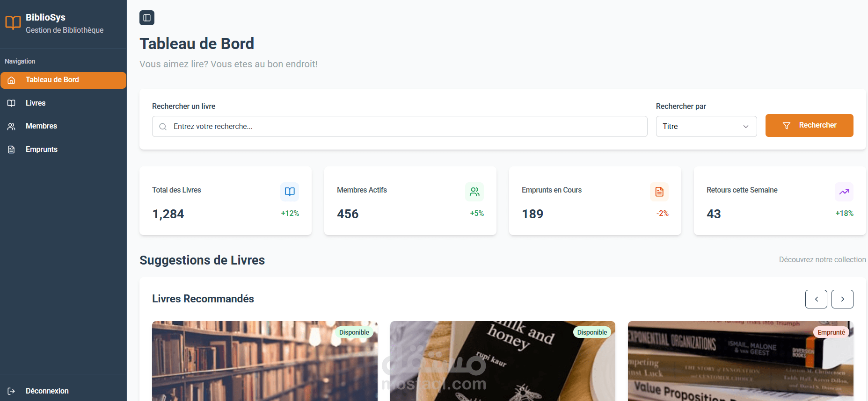Open the milk and honey book thumbnail

pyautogui.click(x=503, y=361)
